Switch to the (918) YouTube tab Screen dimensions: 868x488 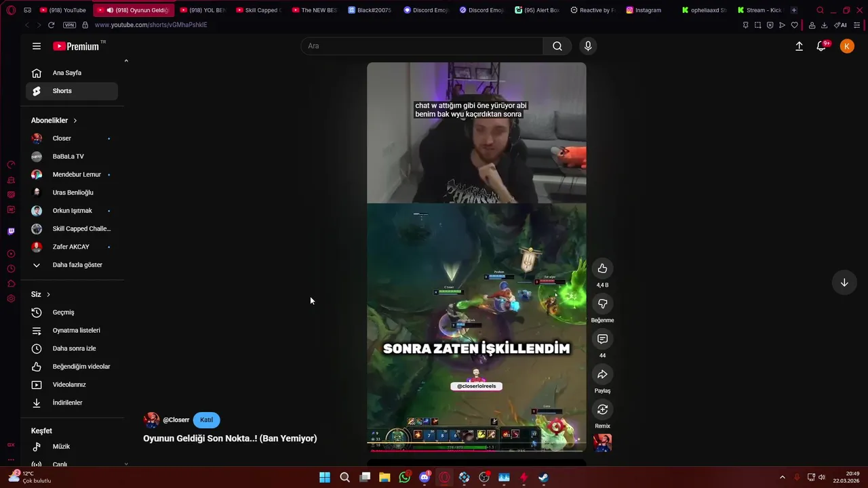63,10
